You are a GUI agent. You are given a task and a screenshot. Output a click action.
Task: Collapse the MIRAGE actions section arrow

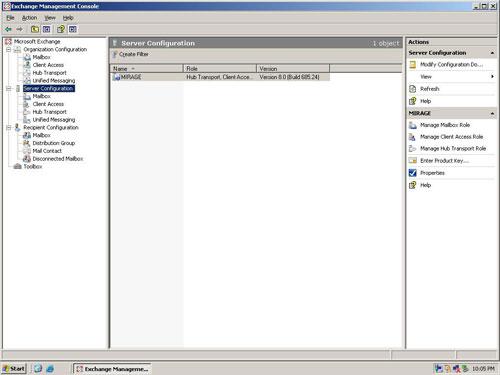tap(492, 114)
